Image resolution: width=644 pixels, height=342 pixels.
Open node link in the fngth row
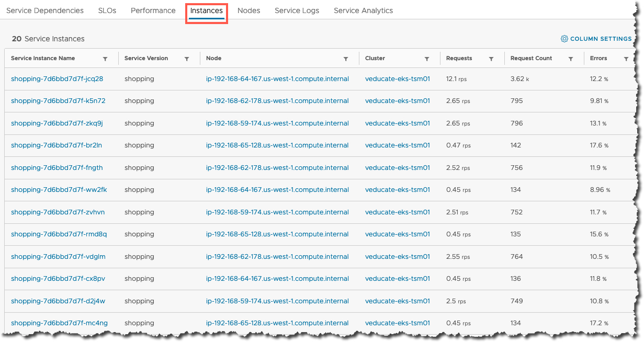tap(277, 168)
